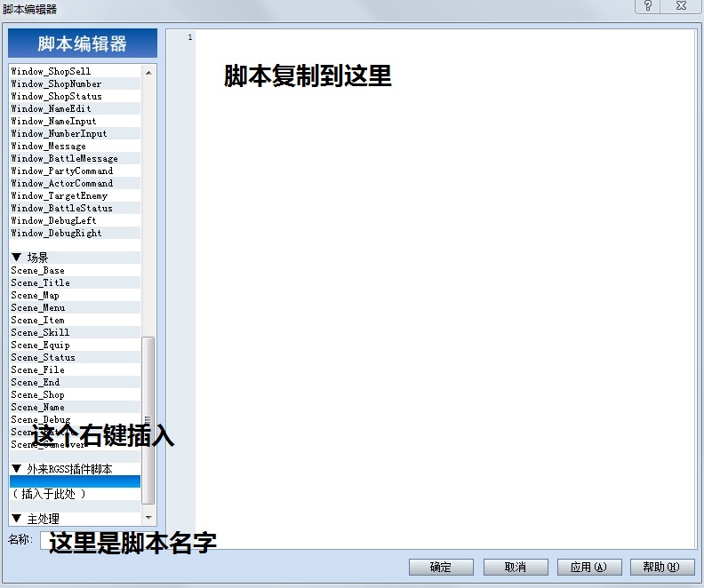Select the ▼ 场景 section header
704x588 pixels.
pyautogui.click(x=75, y=258)
